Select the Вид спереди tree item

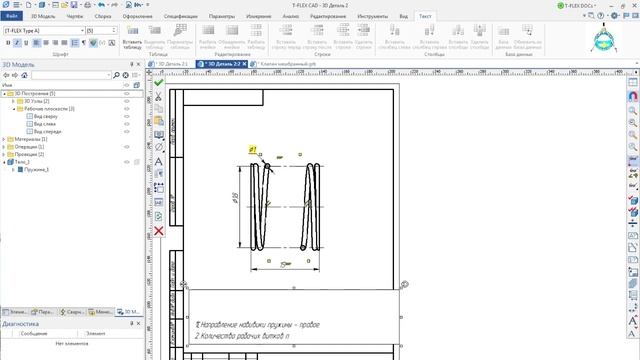[x=47, y=131]
